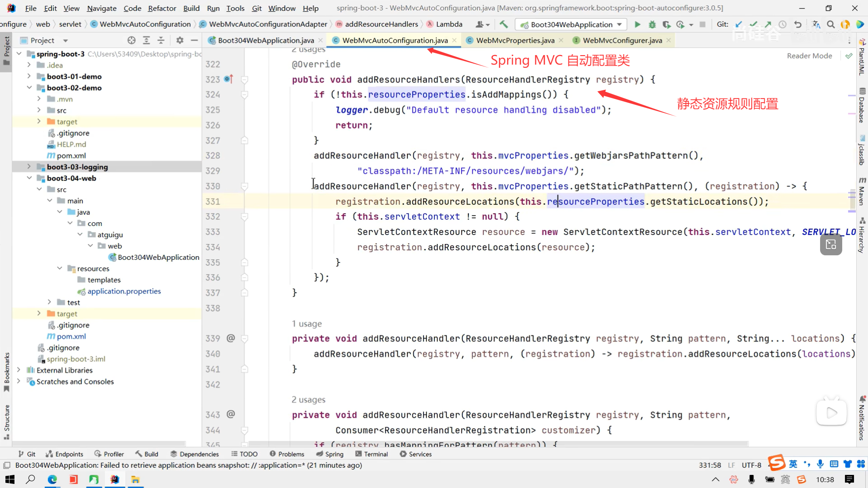Expand the boot3-03-logging module

point(29,167)
